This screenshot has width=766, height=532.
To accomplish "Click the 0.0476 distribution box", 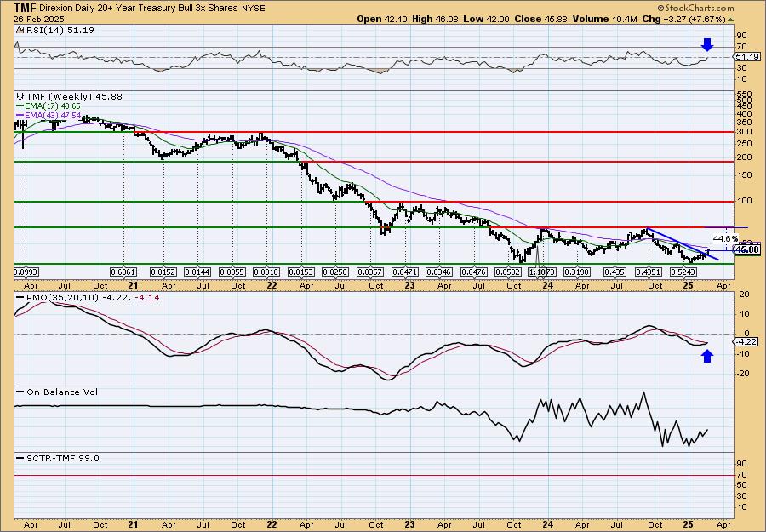I will click(x=474, y=272).
